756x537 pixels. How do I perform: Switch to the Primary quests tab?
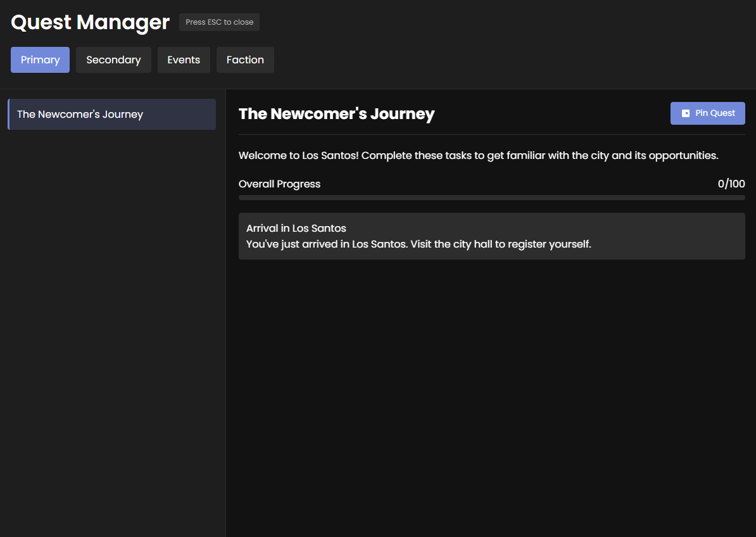(40, 60)
